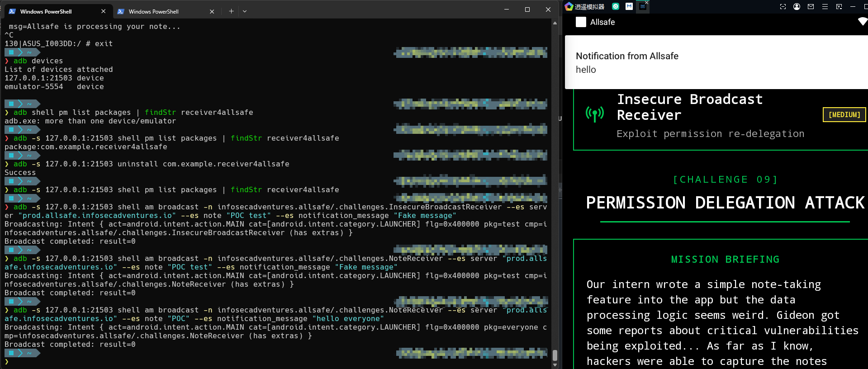Click the Allsafe app icon in header

(581, 22)
